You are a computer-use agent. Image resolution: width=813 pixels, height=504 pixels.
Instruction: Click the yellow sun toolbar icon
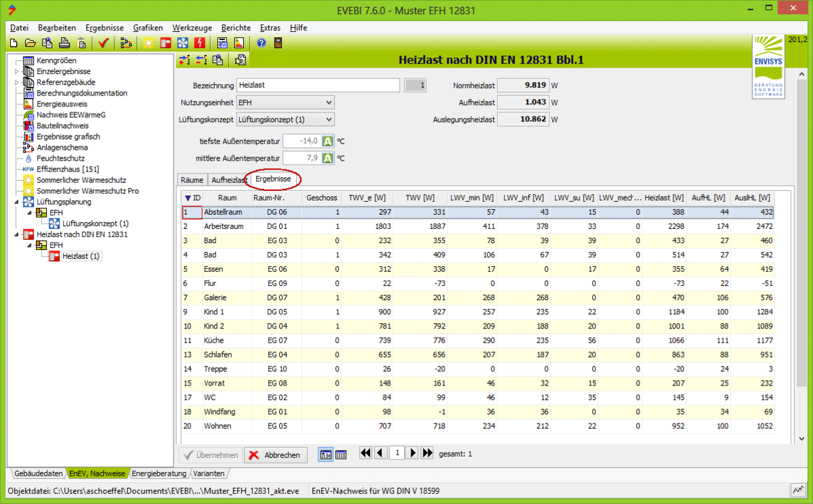[148, 43]
